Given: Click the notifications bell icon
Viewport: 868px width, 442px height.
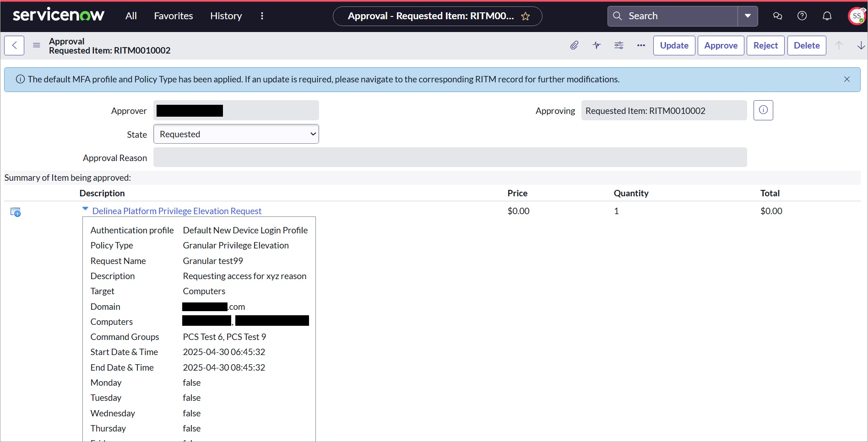Looking at the screenshot, I should 827,16.
